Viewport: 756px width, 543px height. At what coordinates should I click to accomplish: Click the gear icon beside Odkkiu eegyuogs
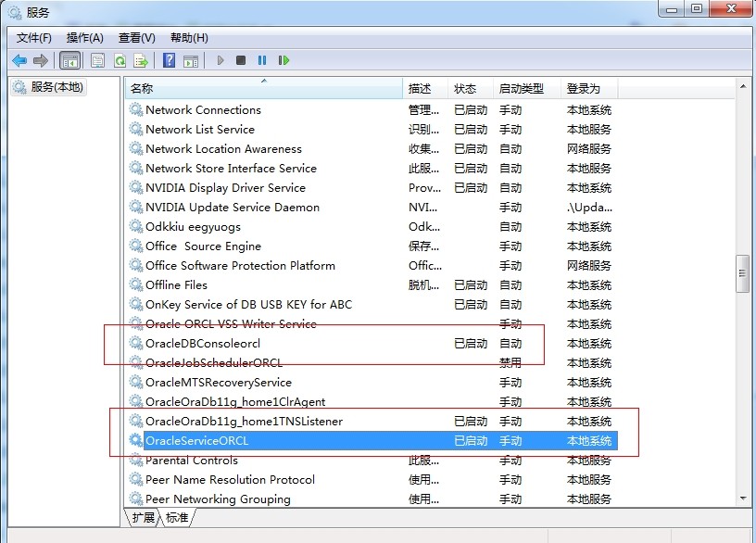pos(136,226)
